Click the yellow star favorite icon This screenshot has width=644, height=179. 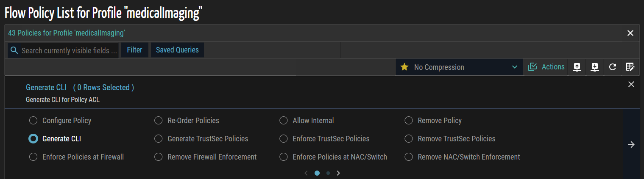(x=404, y=67)
